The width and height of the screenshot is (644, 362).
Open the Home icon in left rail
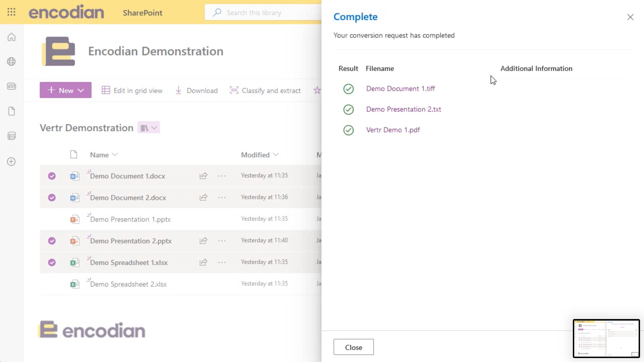pos(11,37)
